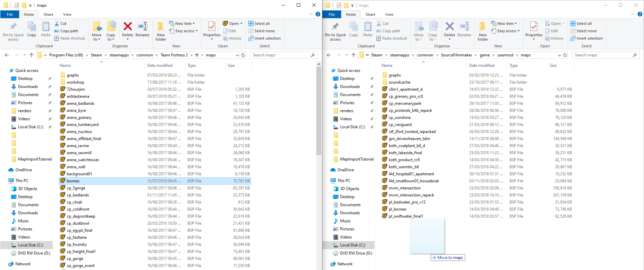Viewport: 644px width, 270px height.
Task: Click the Search maps box in right window
Action: (x=606, y=55)
